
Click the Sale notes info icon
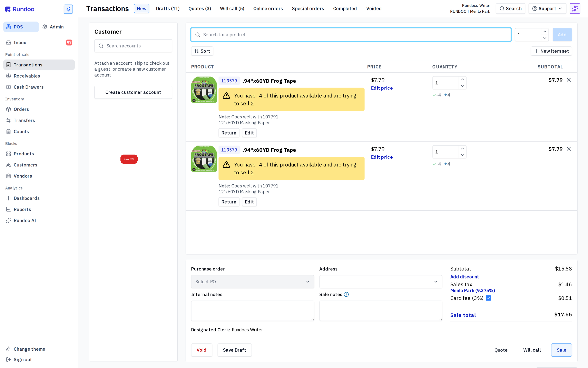[x=346, y=294]
